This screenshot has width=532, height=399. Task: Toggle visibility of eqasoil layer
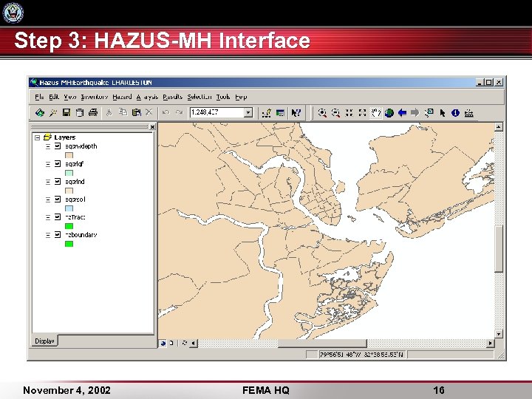pos(58,199)
